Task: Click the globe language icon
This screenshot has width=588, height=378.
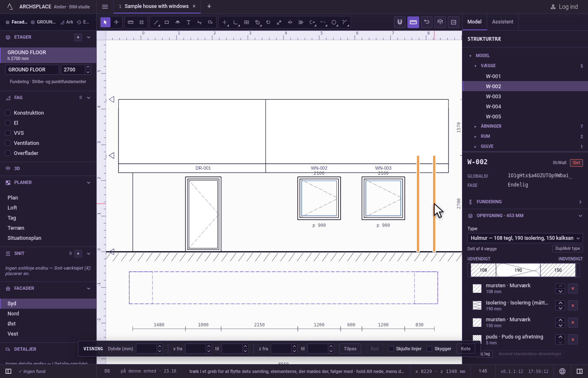Action: [x=562, y=371]
